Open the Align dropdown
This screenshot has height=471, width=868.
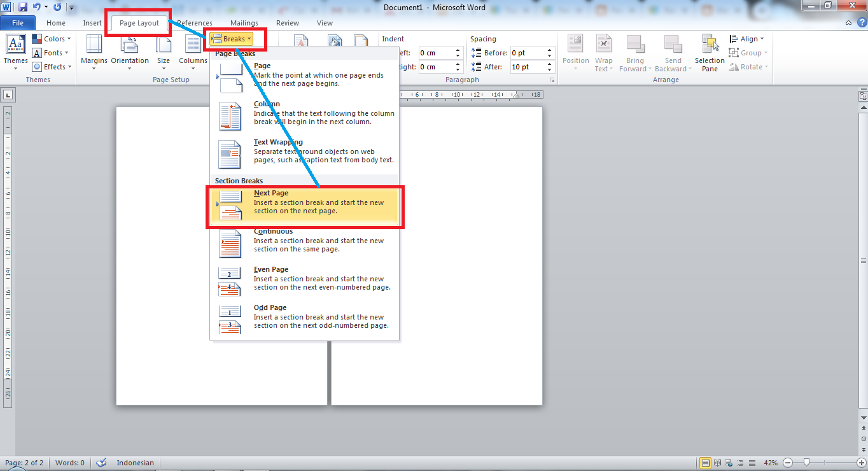pos(747,39)
